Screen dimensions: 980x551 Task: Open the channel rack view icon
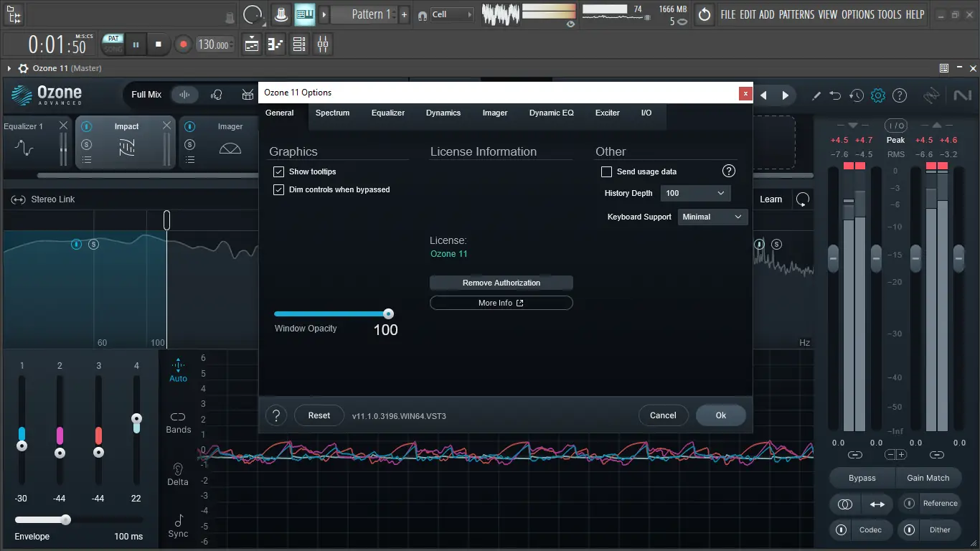point(299,44)
